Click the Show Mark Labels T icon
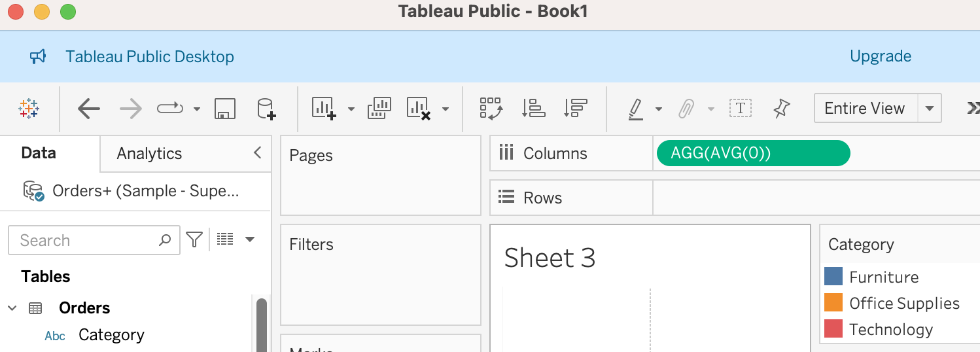980x352 pixels. tap(741, 109)
